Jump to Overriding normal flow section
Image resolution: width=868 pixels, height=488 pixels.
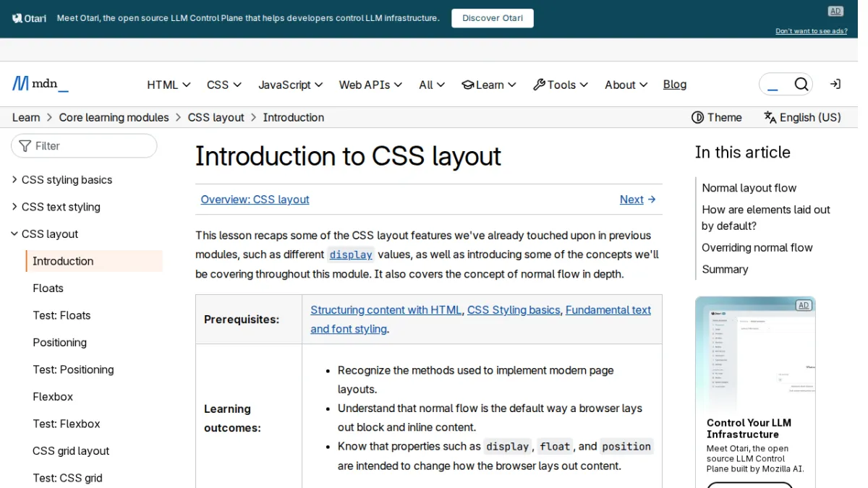click(x=757, y=247)
